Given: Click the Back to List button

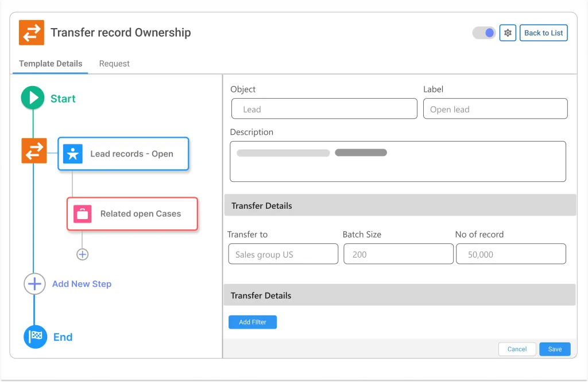Looking at the screenshot, I should [543, 33].
